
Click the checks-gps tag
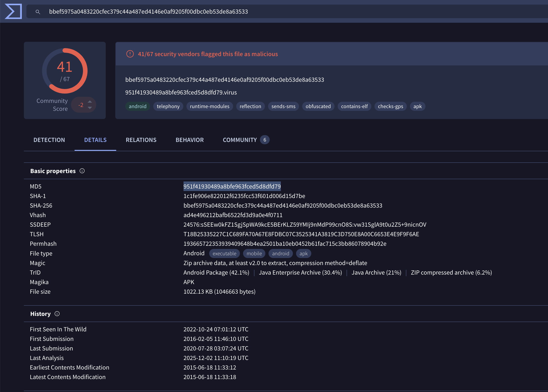(390, 106)
